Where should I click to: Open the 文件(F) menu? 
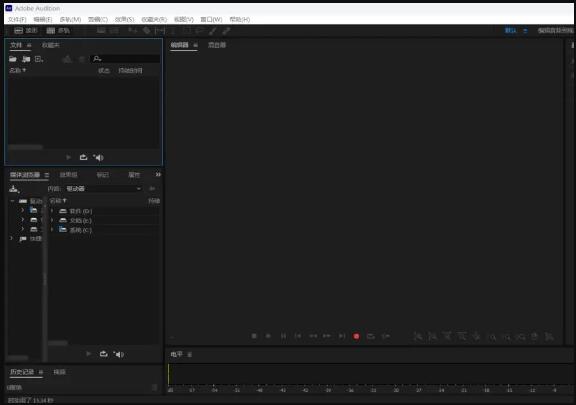point(17,19)
